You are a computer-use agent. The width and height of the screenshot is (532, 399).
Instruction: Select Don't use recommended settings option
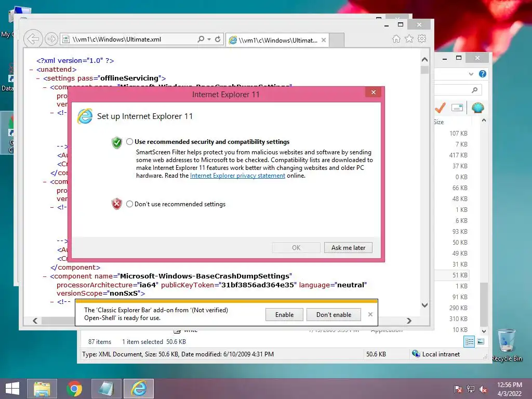coord(129,204)
